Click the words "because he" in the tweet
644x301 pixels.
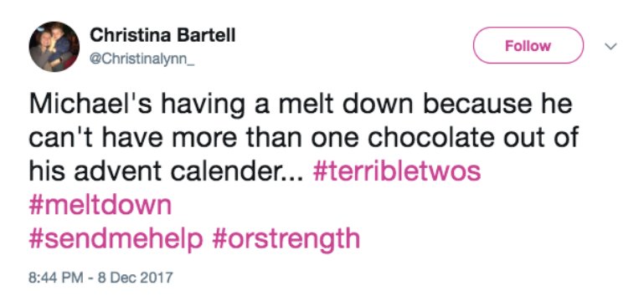tap(497, 105)
